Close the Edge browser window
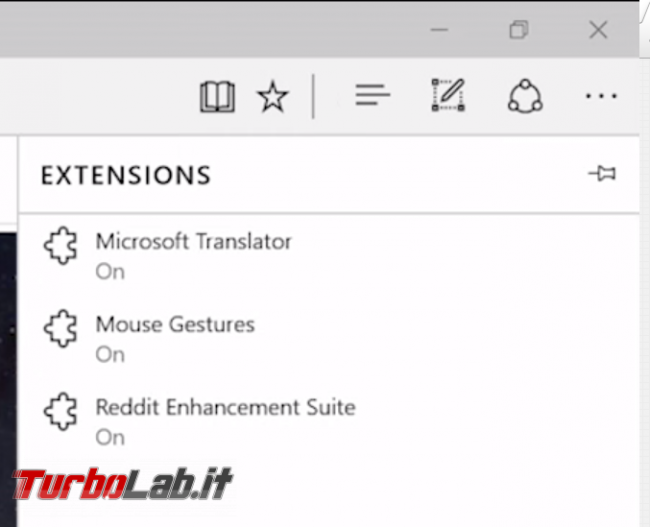The image size is (650, 527). coord(598,30)
